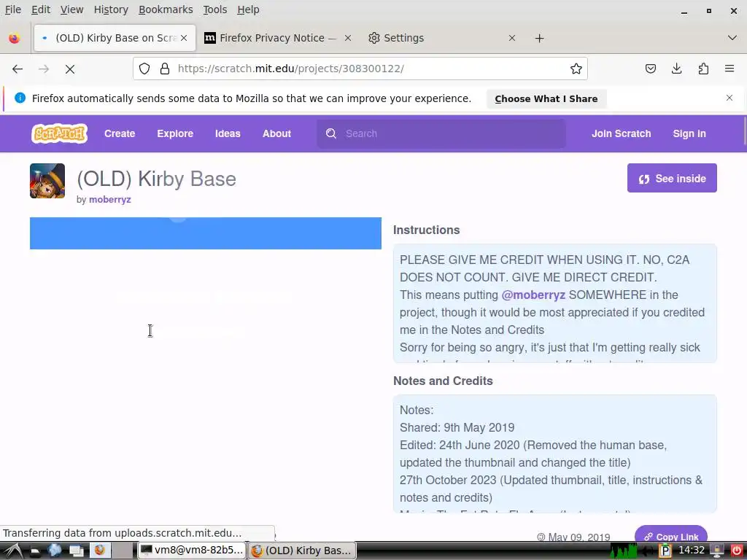Click the Notes and Credits heading
Viewport: 747px width, 560px height.
point(443,381)
